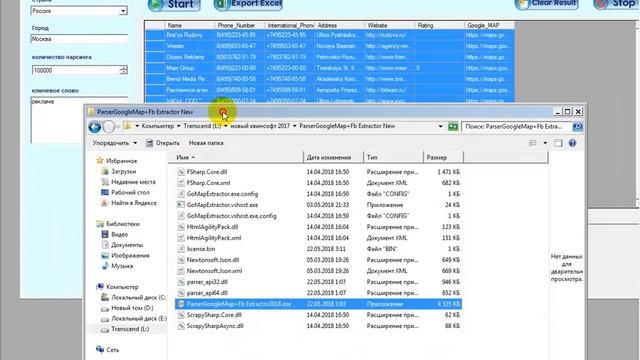This screenshot has width=640, height=360.
Task: Select the GoMapExtractor.vshost.exe file
Action: pyautogui.click(x=222, y=205)
